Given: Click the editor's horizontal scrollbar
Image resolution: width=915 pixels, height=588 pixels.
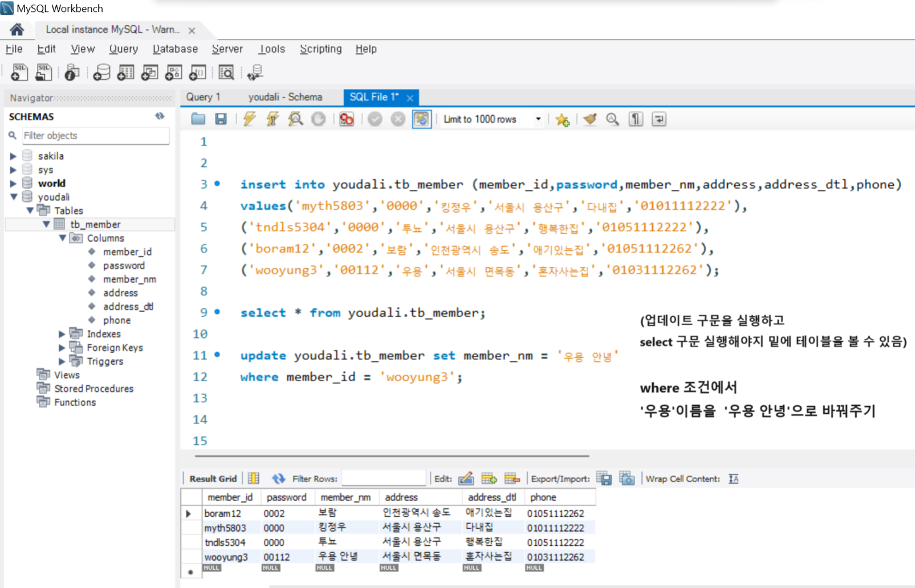Looking at the screenshot, I should 392,456.
